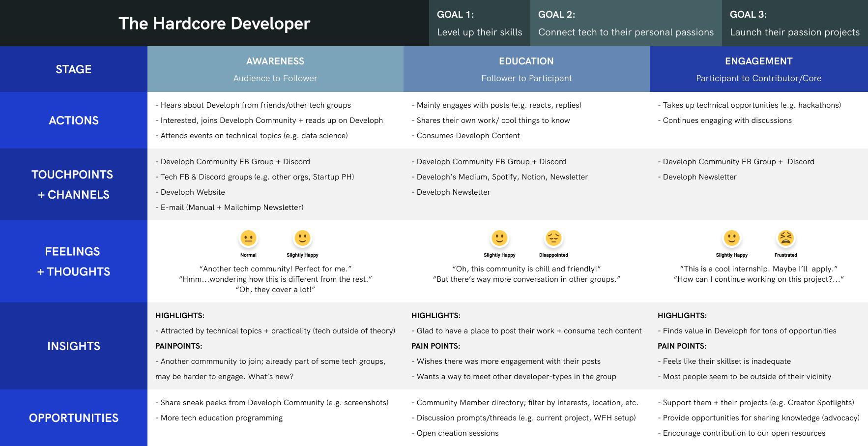
Task: Click the Open creation sessions opportunity text
Action: click(x=457, y=433)
